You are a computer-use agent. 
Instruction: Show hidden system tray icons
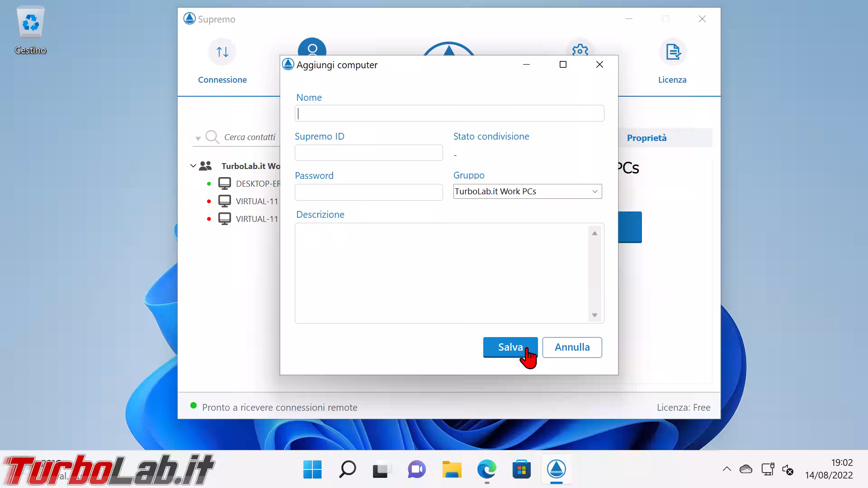click(726, 469)
